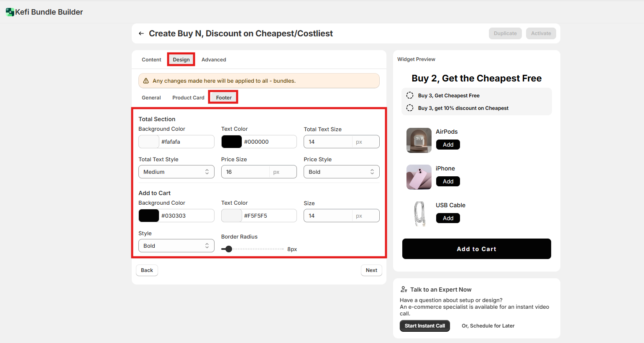
Task: Click the back arrow beside the page title
Action: coord(141,33)
